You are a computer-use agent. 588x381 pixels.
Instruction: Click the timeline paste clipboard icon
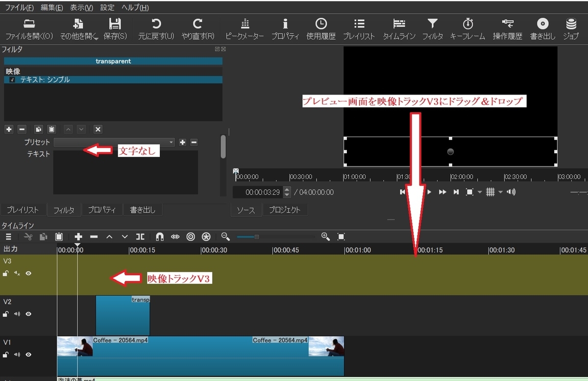pyautogui.click(x=59, y=237)
